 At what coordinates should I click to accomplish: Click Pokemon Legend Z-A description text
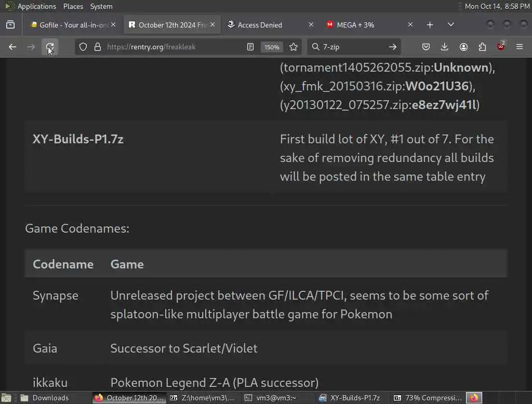pos(215,383)
